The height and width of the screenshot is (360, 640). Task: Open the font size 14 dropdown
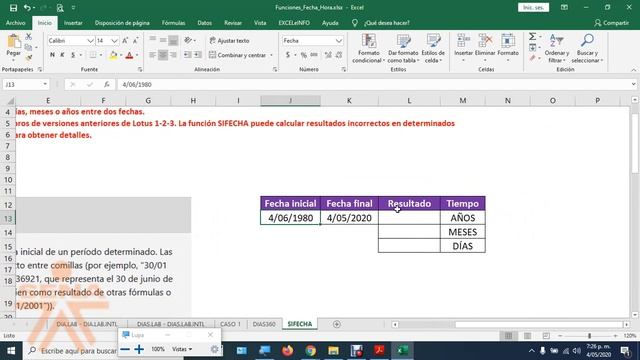tap(114, 41)
